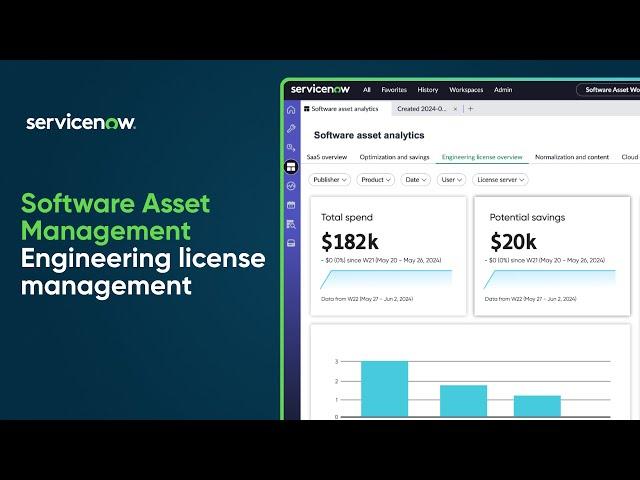Select the highlighted dashboard layout sidebar icon
Image resolution: width=640 pixels, height=480 pixels.
tap(291, 167)
